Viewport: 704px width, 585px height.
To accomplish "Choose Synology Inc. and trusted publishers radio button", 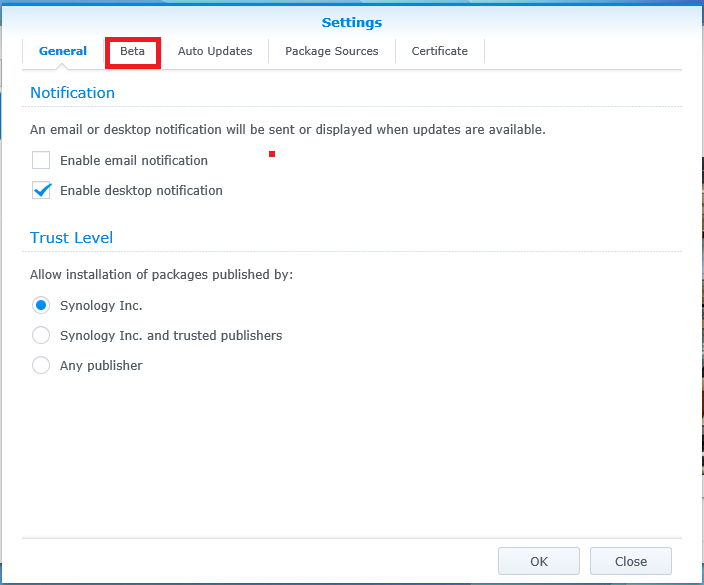I will point(41,335).
